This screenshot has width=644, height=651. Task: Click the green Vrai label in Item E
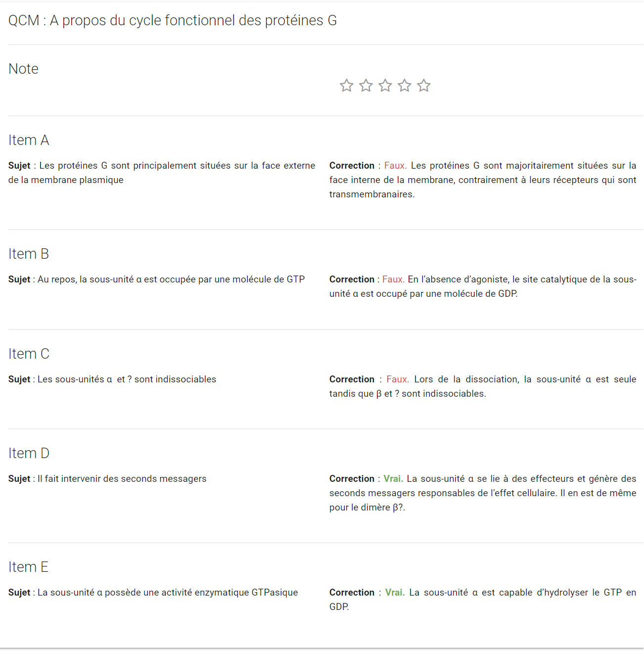click(x=395, y=593)
